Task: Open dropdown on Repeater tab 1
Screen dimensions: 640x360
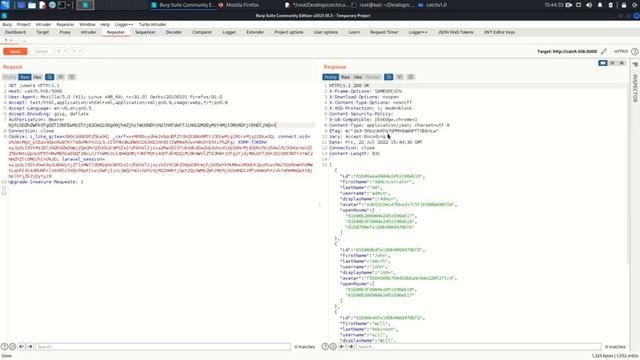Action: tap(11, 40)
